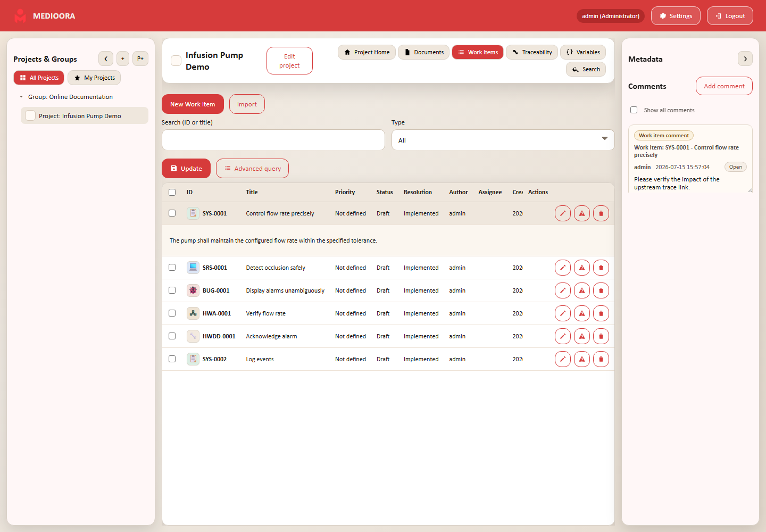Click the Search ID or title field
The image size is (766, 532).
(273, 140)
